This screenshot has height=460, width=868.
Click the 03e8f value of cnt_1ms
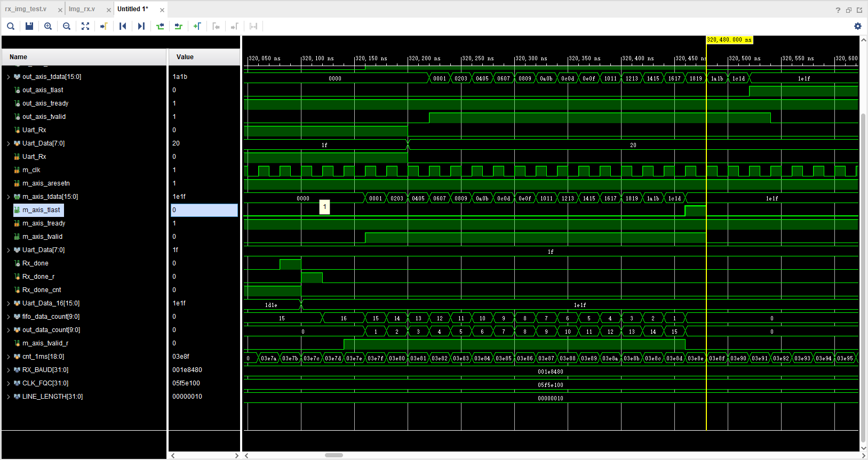coord(181,357)
